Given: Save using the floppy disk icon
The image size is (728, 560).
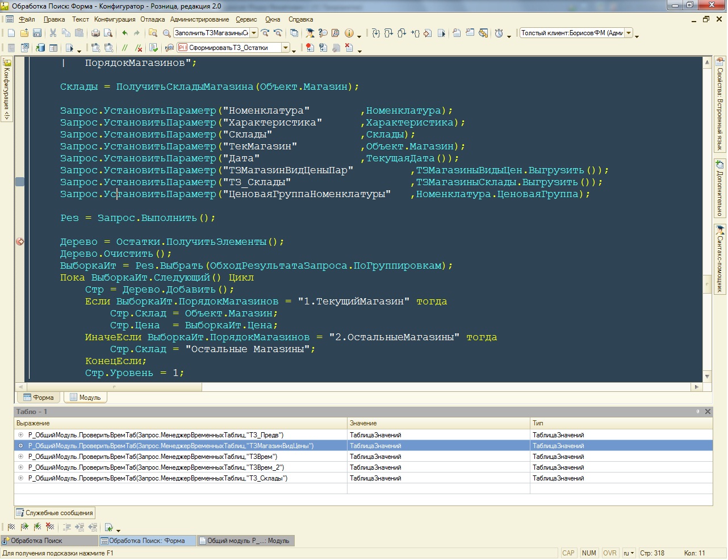Looking at the screenshot, I should 37,33.
